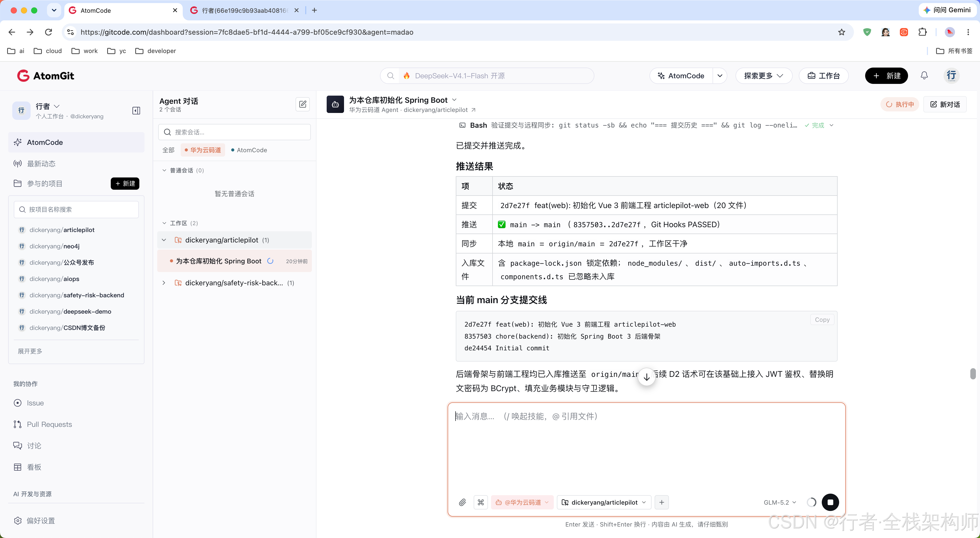Open the browser extensions puzzle icon
This screenshot has width=980, height=538.
click(923, 32)
